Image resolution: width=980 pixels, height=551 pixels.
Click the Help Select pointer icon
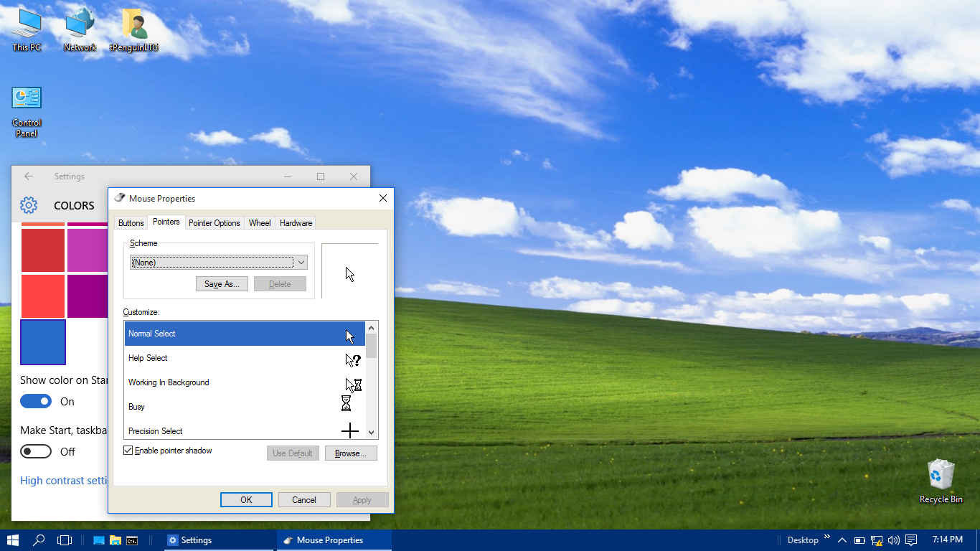pyautogui.click(x=352, y=359)
